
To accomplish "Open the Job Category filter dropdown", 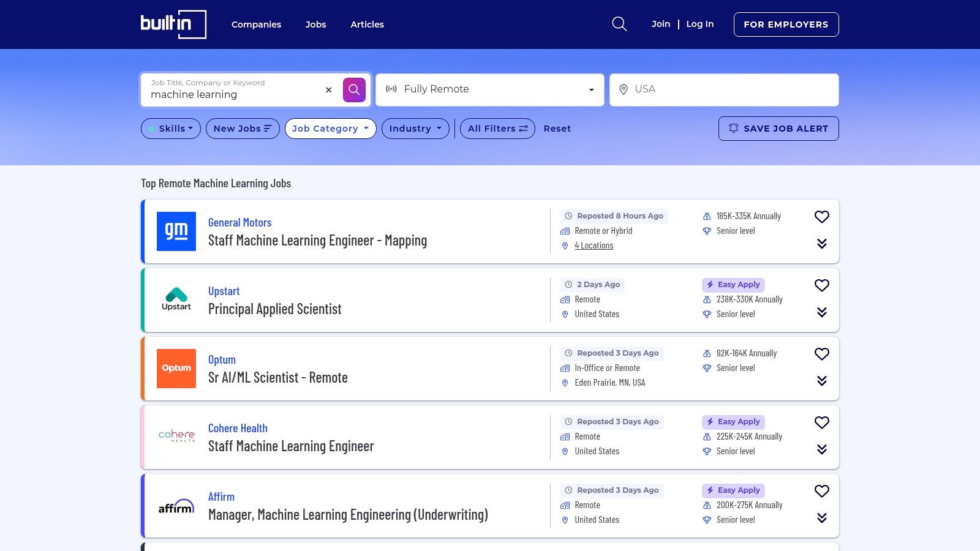I will click(x=330, y=129).
